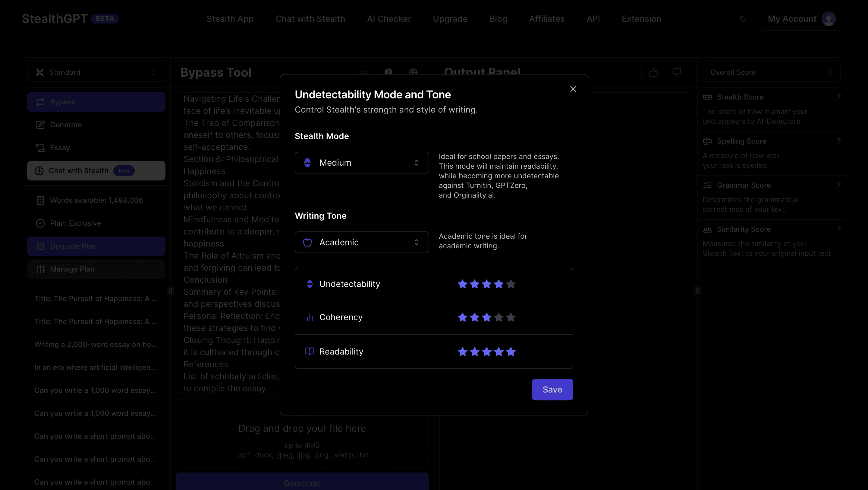Toggle dark mode moon icon

[743, 19]
